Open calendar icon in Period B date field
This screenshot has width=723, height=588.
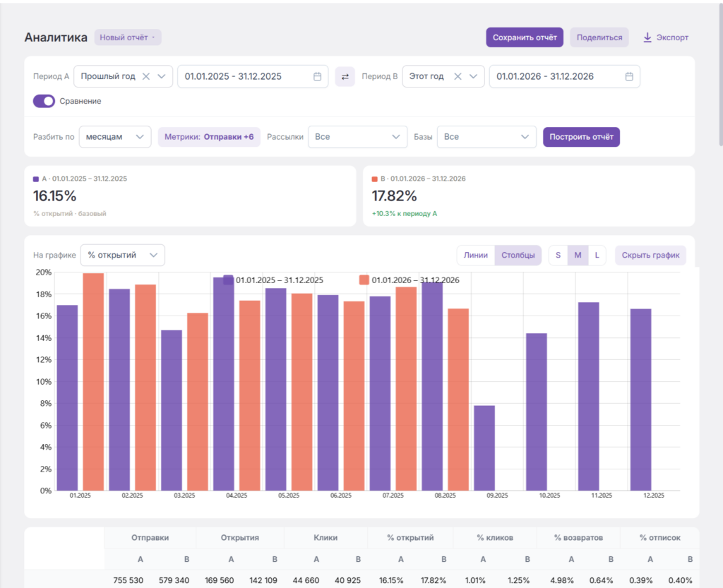[629, 76]
